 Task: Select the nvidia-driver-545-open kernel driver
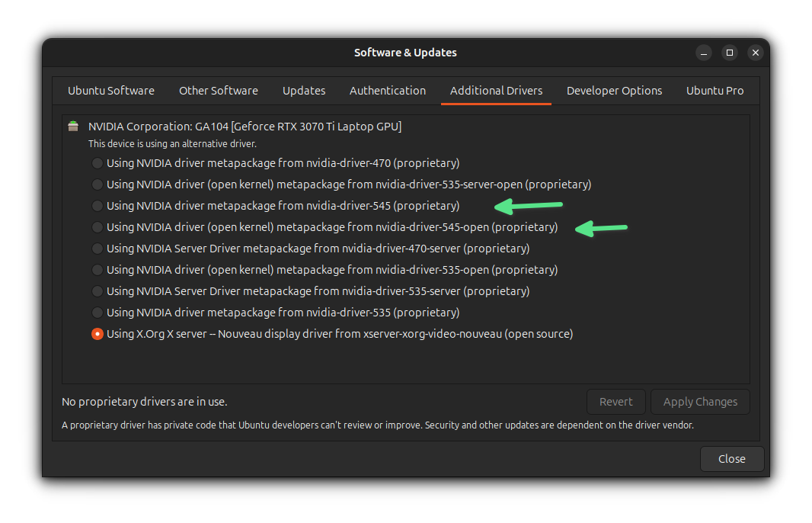coord(97,226)
